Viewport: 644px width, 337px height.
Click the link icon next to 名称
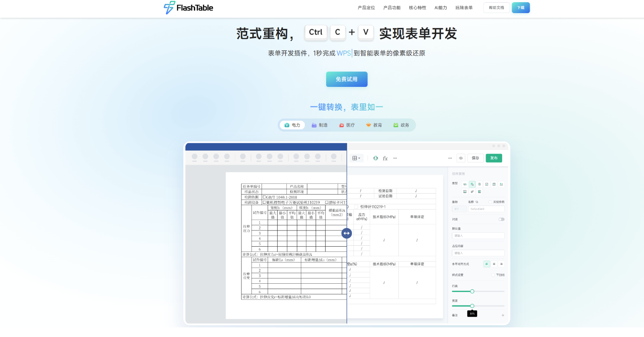pyautogui.click(x=477, y=202)
